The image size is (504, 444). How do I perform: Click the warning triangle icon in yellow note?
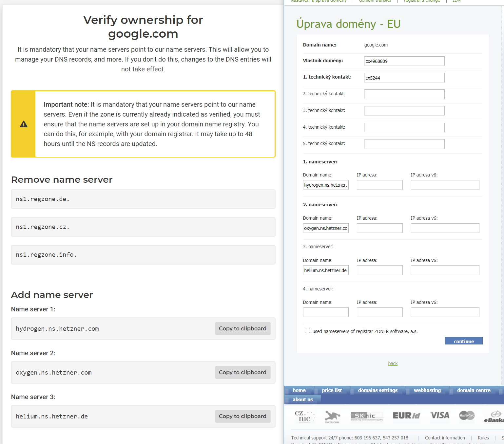coord(24,124)
